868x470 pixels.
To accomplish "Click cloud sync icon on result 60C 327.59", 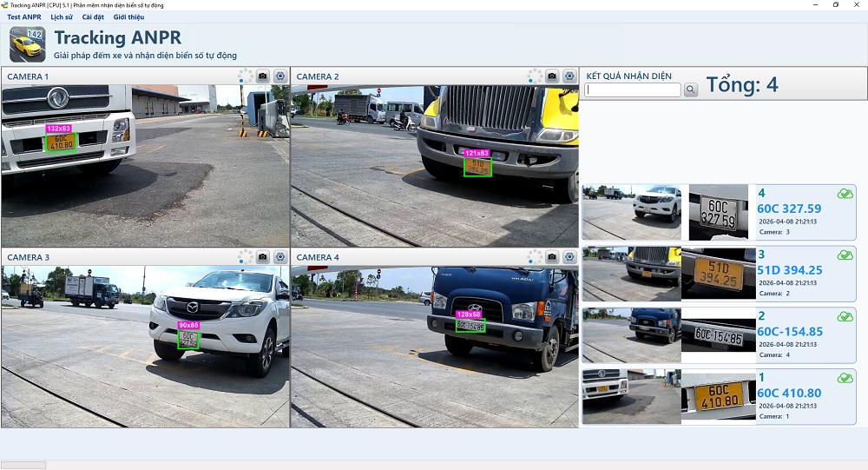I will pos(845,194).
